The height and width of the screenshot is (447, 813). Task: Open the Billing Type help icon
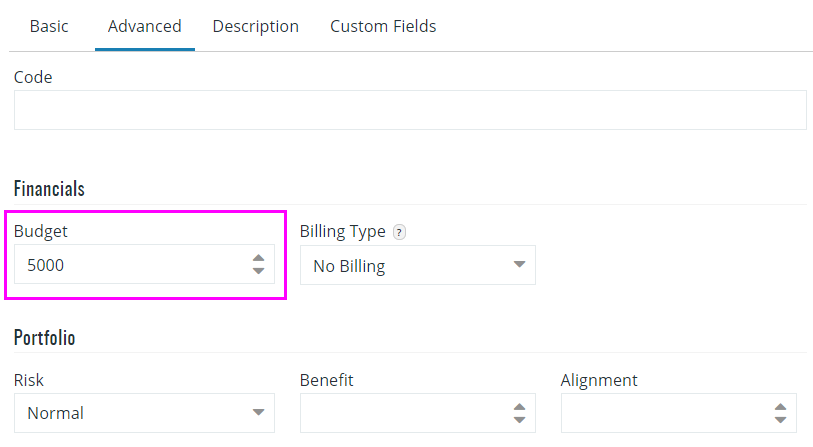[399, 232]
